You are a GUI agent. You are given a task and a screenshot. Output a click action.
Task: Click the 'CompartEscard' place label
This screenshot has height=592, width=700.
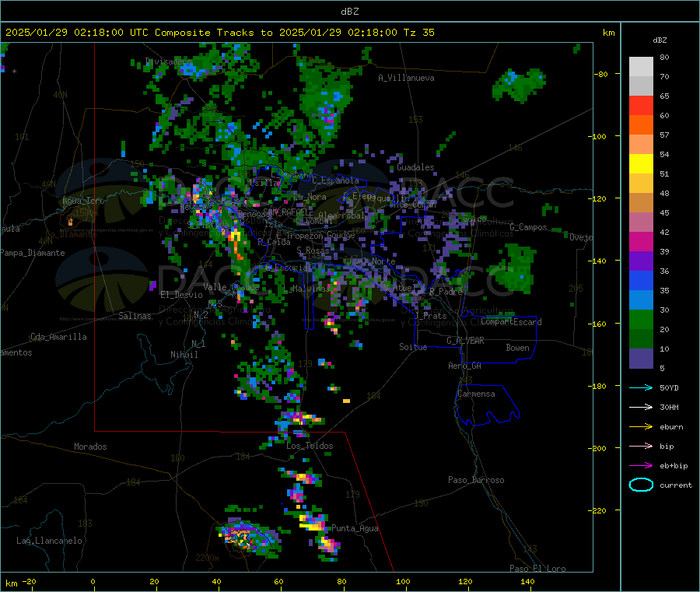[x=511, y=322]
